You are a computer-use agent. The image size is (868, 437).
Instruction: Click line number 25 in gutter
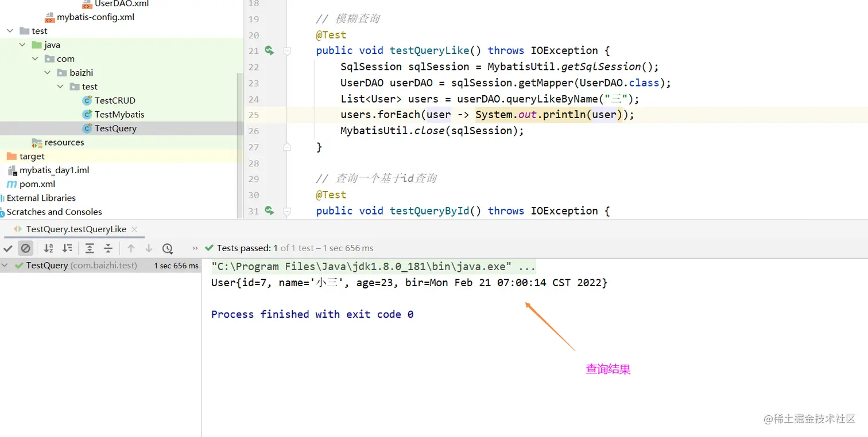click(253, 115)
